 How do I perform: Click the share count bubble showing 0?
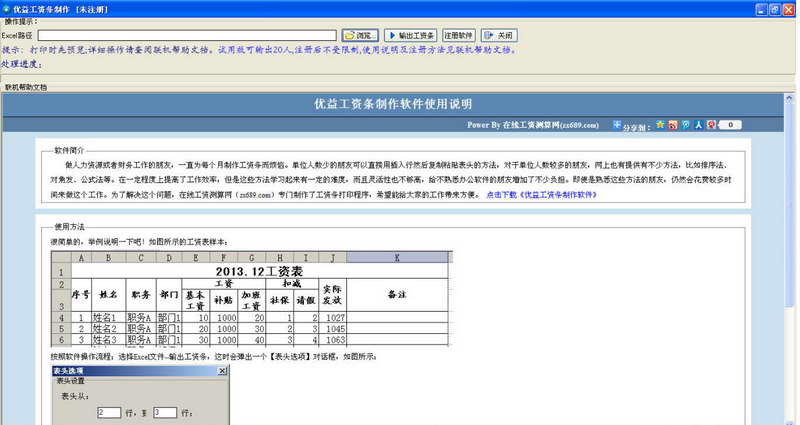pyautogui.click(x=730, y=124)
